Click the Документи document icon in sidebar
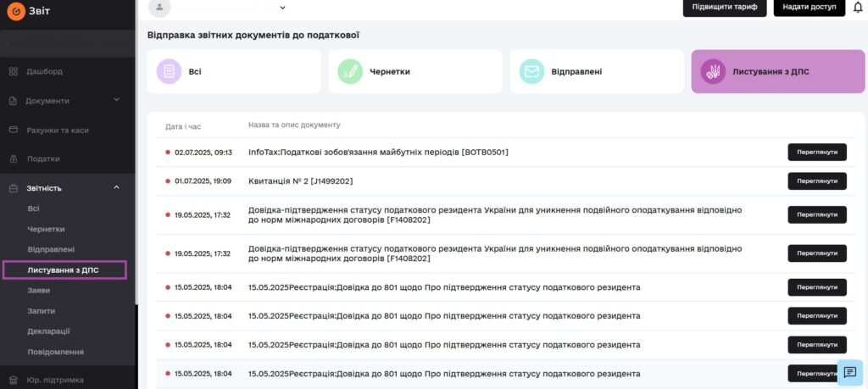The image size is (868, 389). [x=14, y=101]
